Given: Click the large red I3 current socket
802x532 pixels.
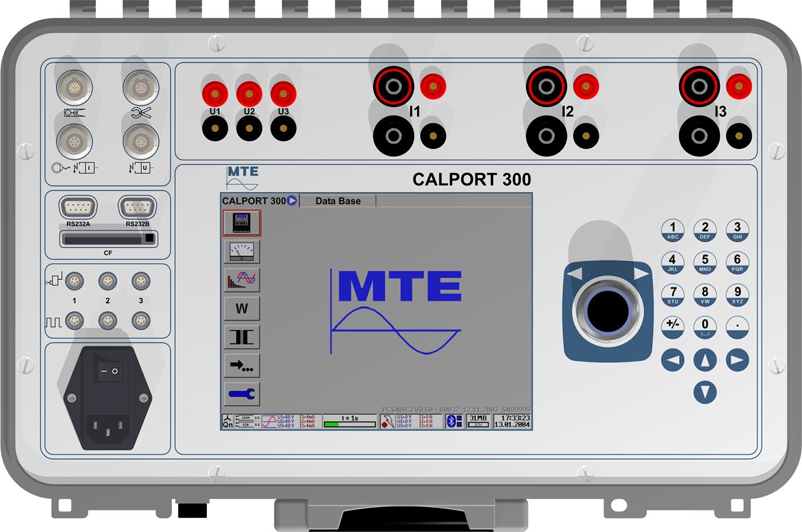Looking at the screenshot, I should tap(699, 87).
